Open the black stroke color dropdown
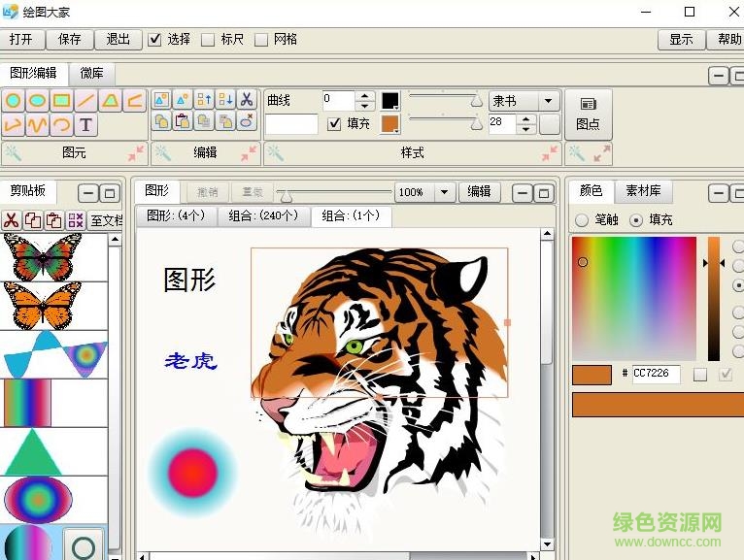This screenshot has width=744, height=560. [x=390, y=101]
